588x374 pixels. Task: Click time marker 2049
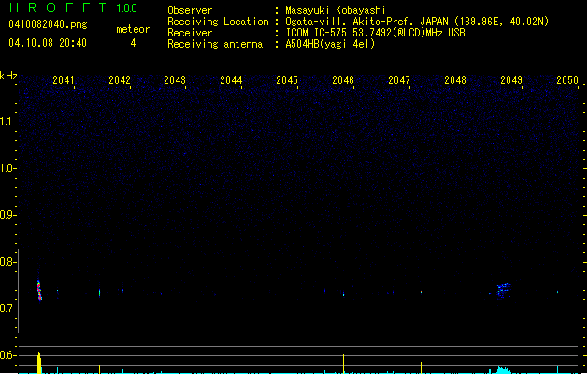511,80
